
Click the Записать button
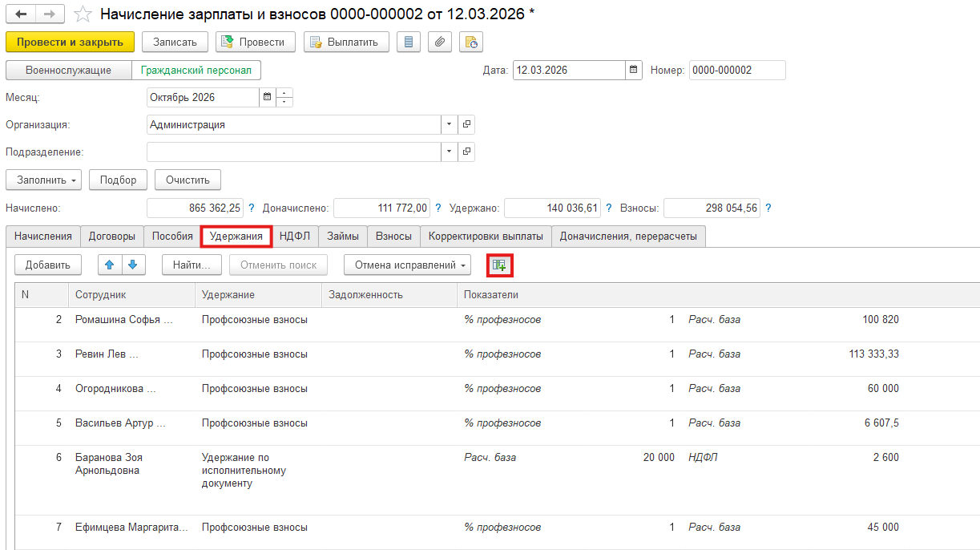pos(175,42)
